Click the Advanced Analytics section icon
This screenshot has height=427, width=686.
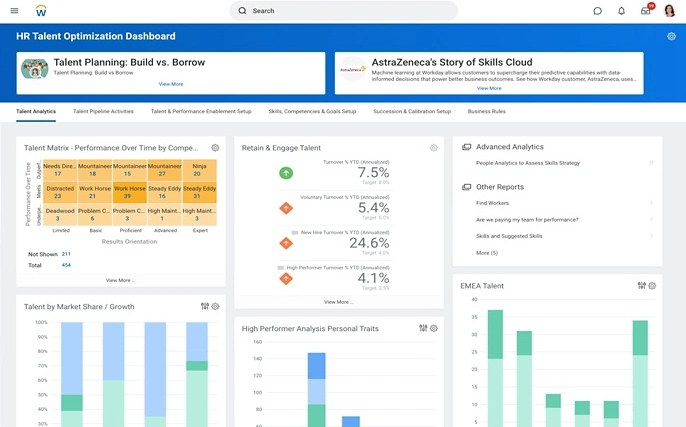coord(466,147)
